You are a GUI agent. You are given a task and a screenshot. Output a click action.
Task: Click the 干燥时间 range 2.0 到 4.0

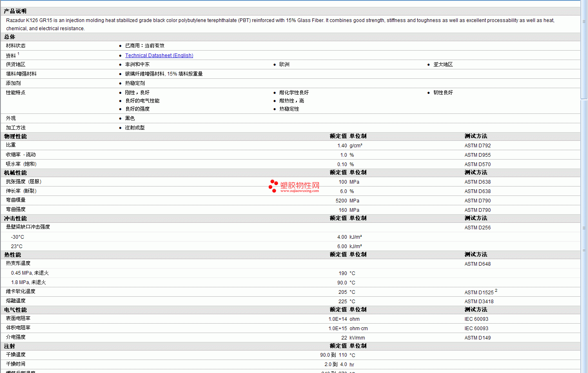(336, 364)
